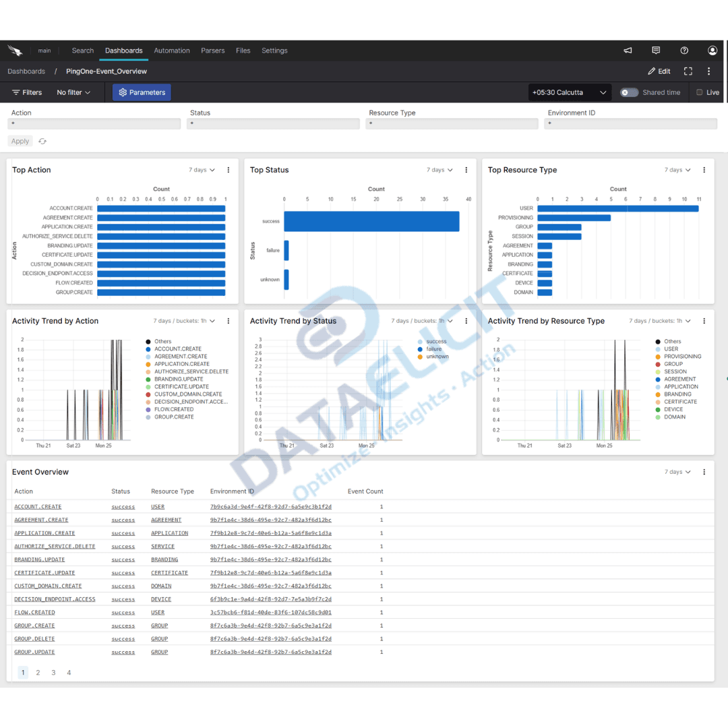Open the ACCOUNT.CREATE link in Event Overview
728x728 pixels.
(37, 506)
